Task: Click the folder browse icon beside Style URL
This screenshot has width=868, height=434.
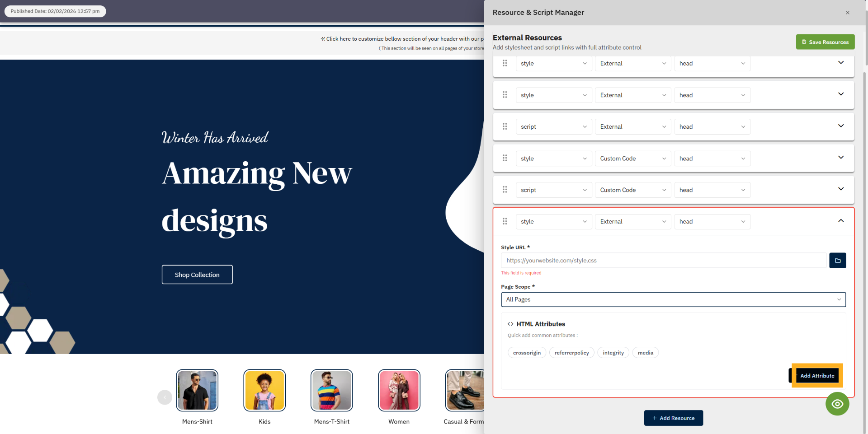Action: (837, 261)
